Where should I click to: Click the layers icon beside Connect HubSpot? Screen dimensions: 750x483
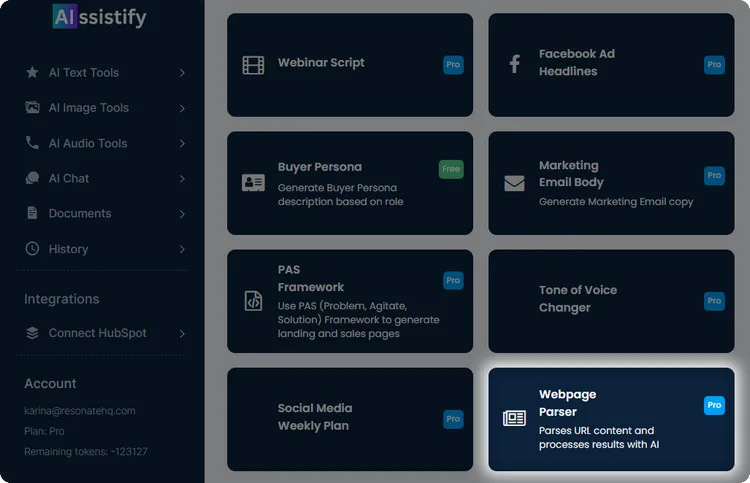pyautogui.click(x=32, y=333)
